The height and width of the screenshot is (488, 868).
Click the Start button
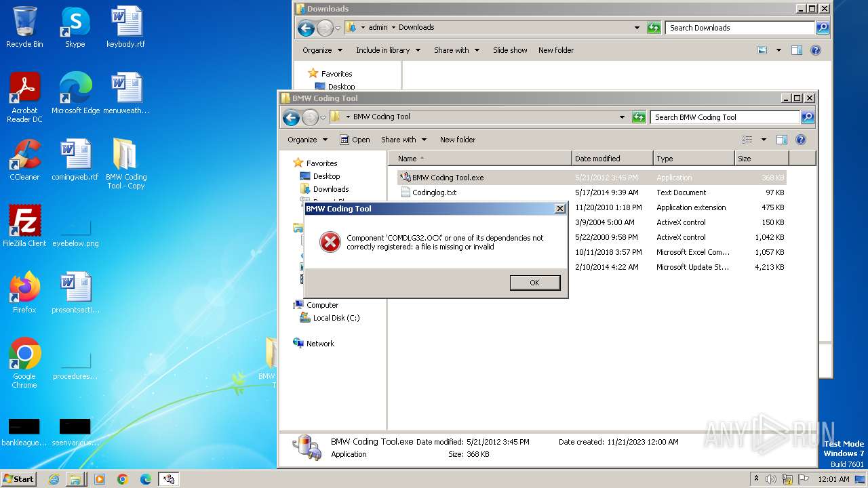(19, 479)
